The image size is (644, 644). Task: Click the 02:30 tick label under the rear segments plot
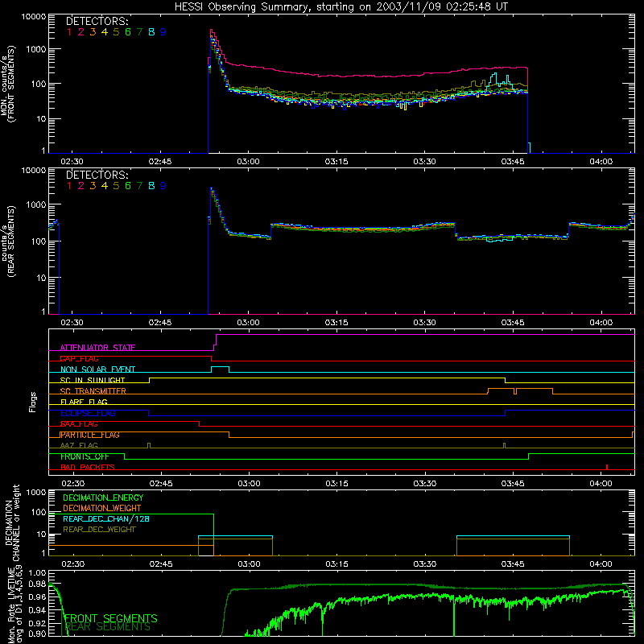pos(72,323)
